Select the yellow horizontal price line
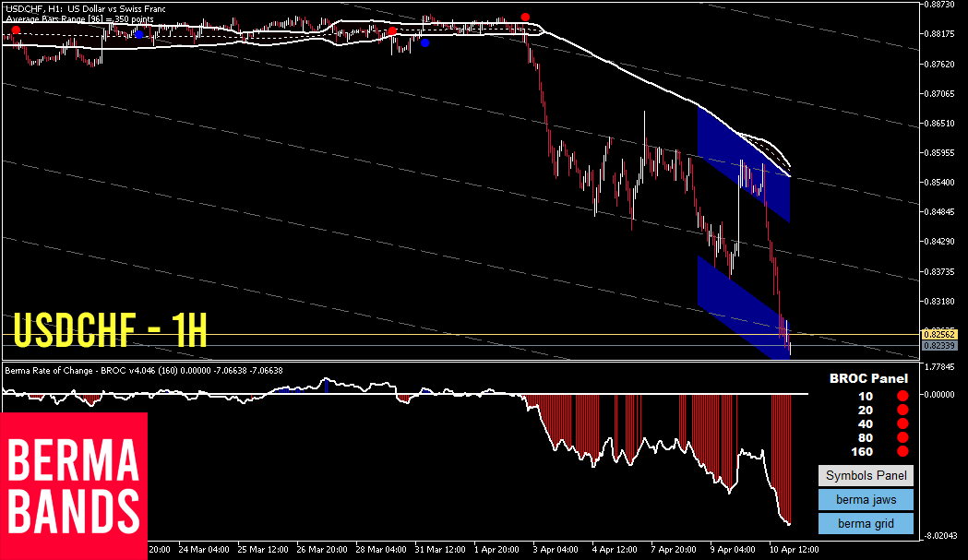The width and height of the screenshot is (968, 560). [460, 335]
